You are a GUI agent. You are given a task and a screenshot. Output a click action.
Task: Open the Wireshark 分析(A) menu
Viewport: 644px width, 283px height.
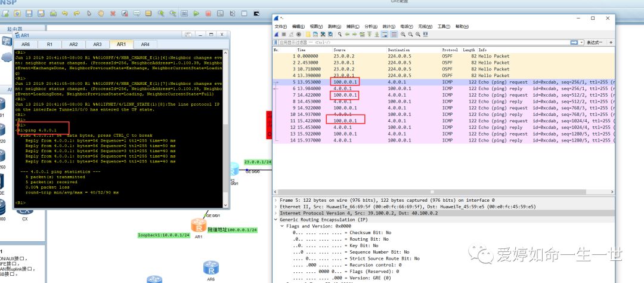point(370,26)
